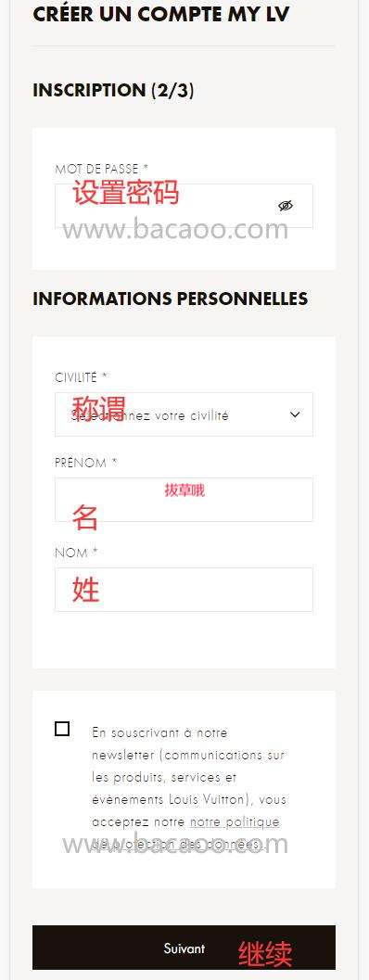Open the Civilité selection dropdown
369x980 pixels.
pos(184,414)
